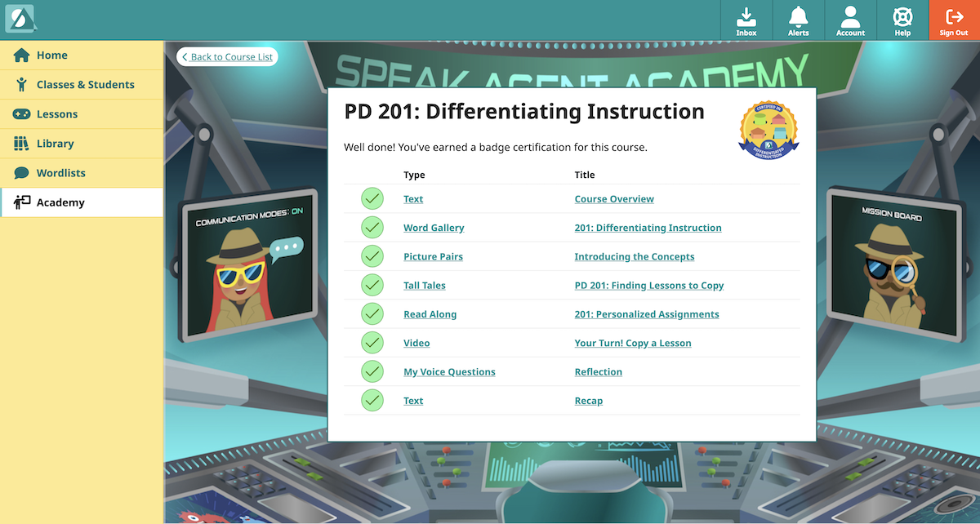Click the completed checkmark next to Video
This screenshot has height=524, width=980.
click(372, 343)
